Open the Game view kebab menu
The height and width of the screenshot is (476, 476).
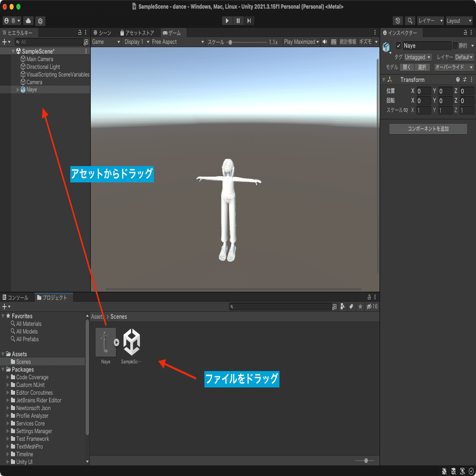click(375, 32)
